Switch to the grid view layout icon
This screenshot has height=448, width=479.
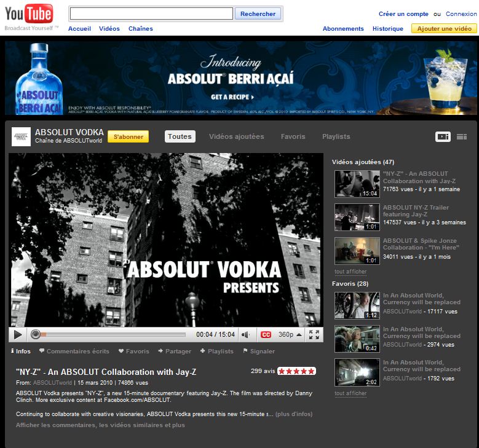point(462,136)
